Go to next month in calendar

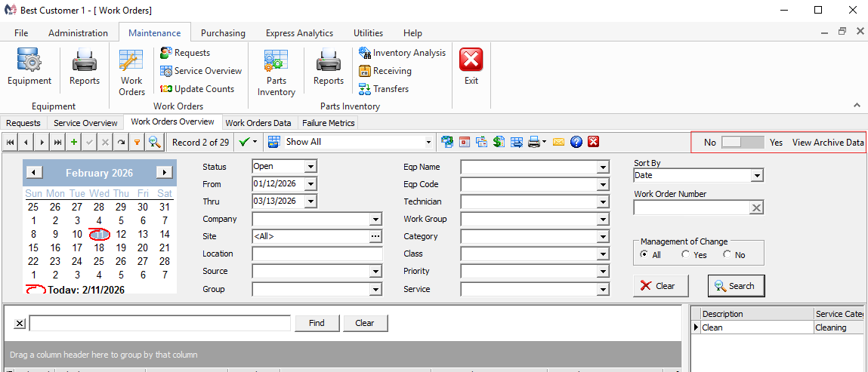[165, 173]
